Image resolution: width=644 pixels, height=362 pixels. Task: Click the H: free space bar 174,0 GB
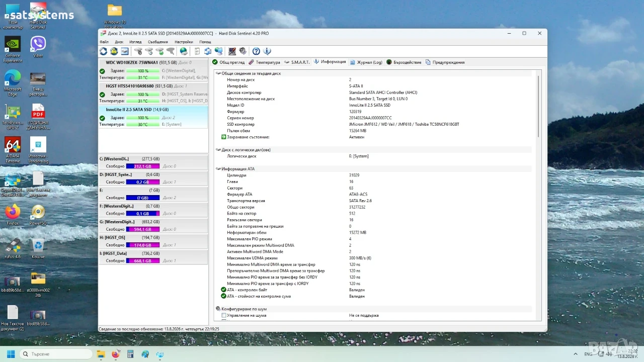pos(143,245)
